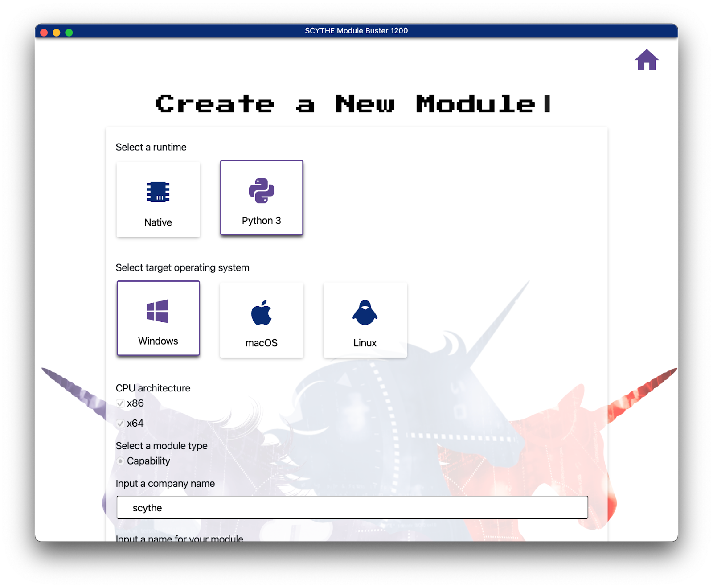713x588 pixels.
Task: Click the 'Select target operating system' label
Action: click(x=182, y=267)
